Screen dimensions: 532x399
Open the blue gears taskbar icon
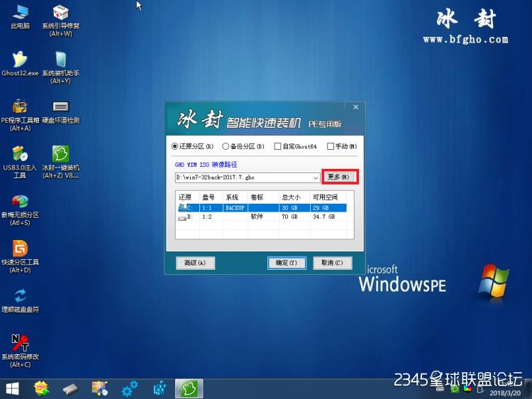coord(130,389)
